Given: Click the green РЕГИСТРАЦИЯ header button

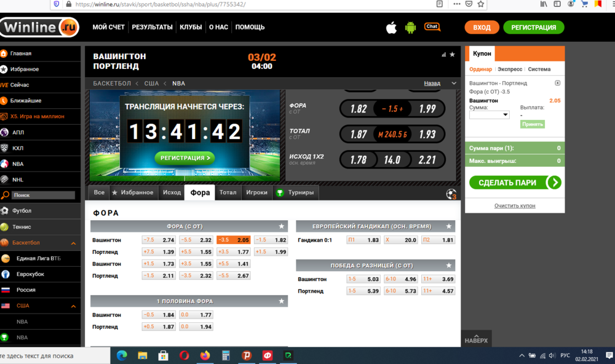Looking at the screenshot, I should coord(533,28).
